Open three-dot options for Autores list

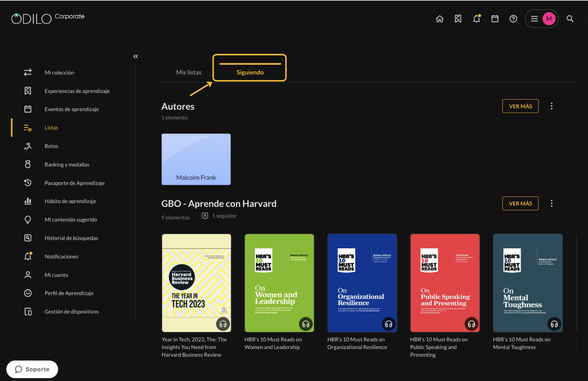click(552, 106)
